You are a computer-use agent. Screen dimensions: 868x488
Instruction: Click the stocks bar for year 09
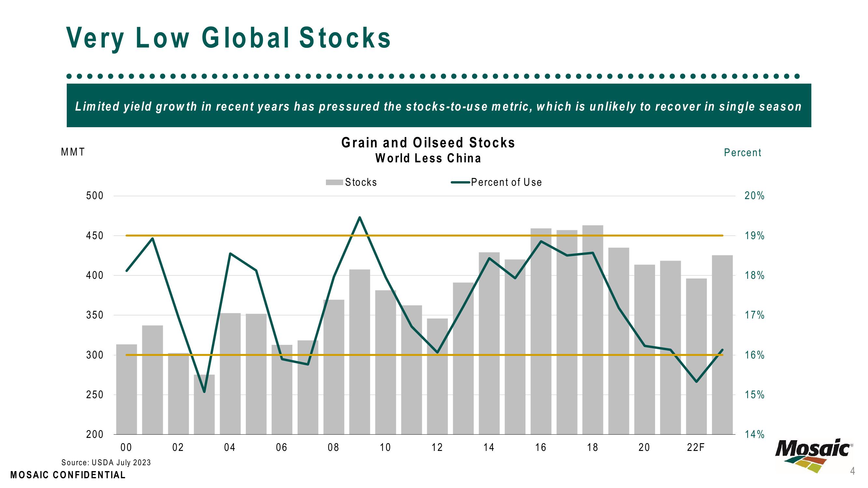point(359,352)
